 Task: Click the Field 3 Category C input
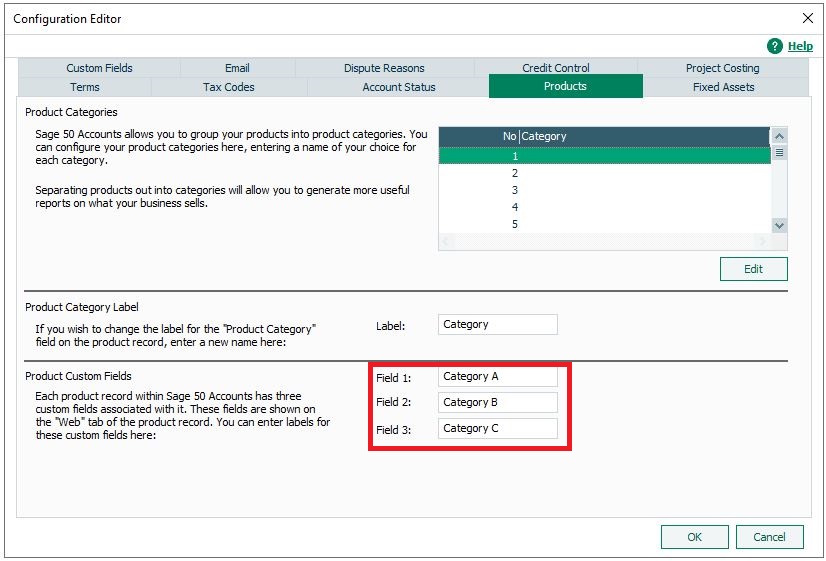[x=497, y=428]
